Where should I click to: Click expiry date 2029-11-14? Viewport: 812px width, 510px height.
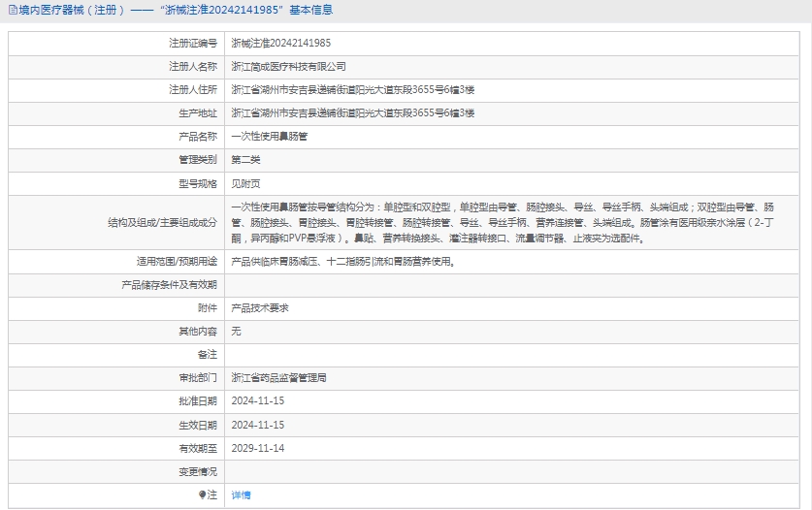click(257, 448)
